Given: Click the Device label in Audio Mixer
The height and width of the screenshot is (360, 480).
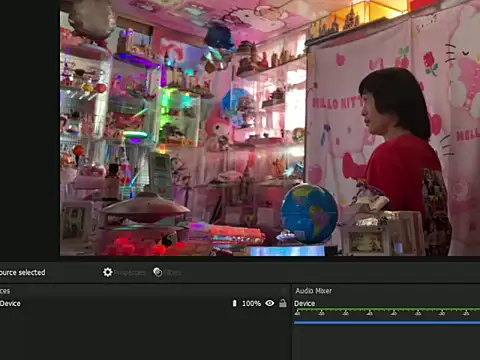Looking at the screenshot, I should (305, 303).
